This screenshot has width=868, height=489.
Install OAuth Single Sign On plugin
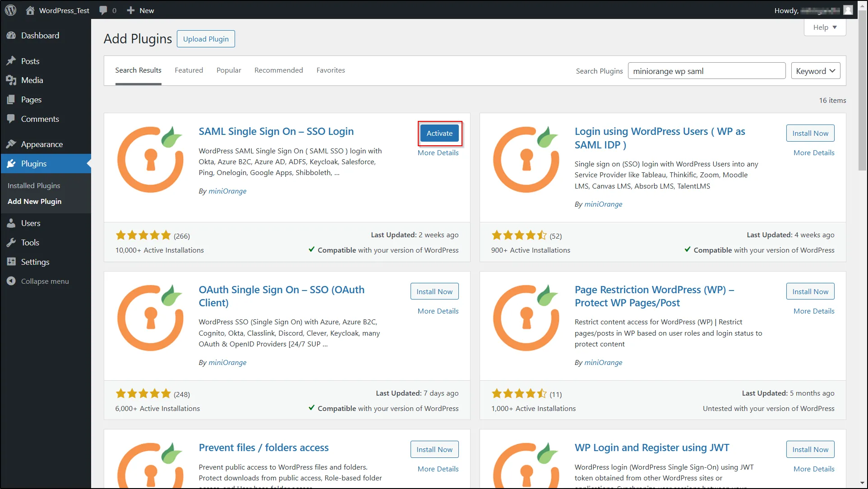coord(434,291)
